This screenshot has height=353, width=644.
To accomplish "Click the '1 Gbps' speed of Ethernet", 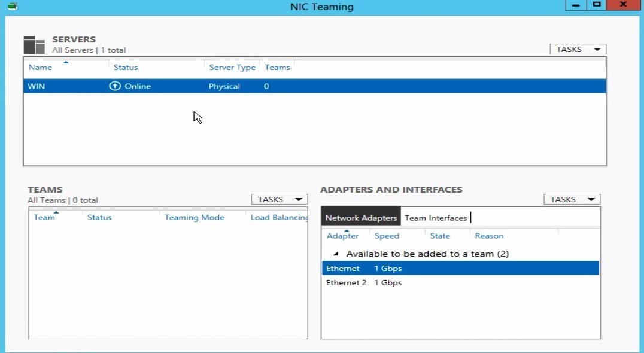I will pos(388,269).
